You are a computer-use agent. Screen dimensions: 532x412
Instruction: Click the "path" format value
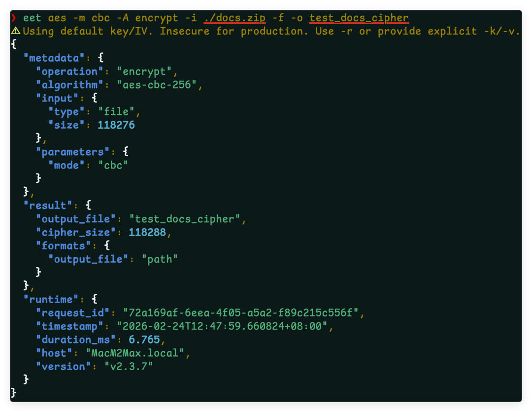coord(160,260)
